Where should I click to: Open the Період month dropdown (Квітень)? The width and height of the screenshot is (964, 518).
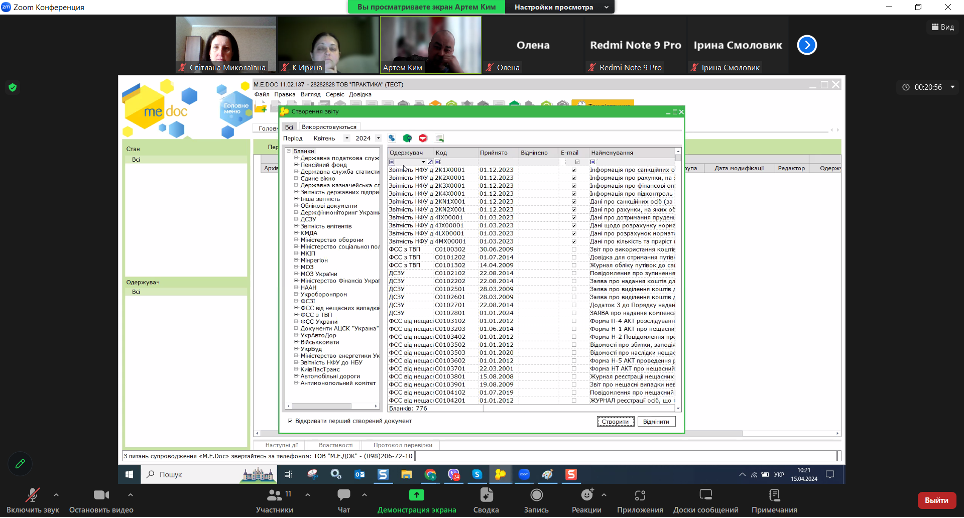[346, 138]
